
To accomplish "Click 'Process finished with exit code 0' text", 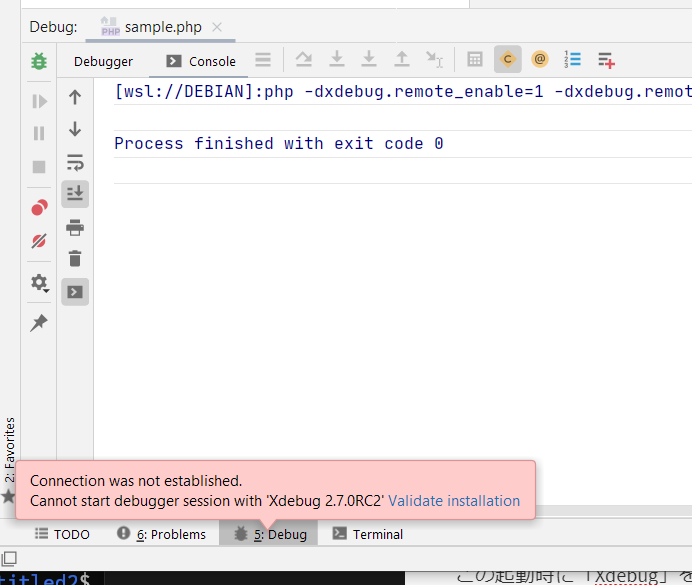I will (278, 144).
